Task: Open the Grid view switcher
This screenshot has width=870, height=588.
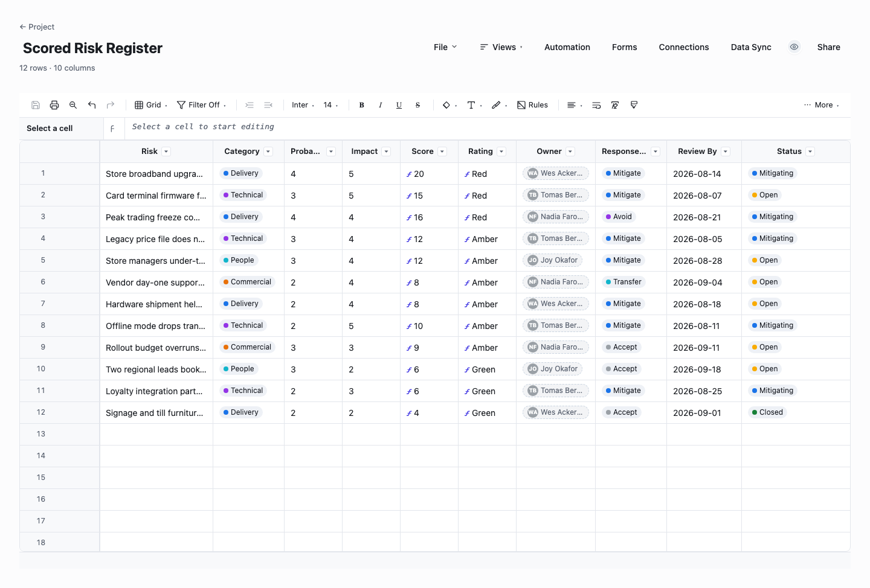Action: click(x=151, y=105)
